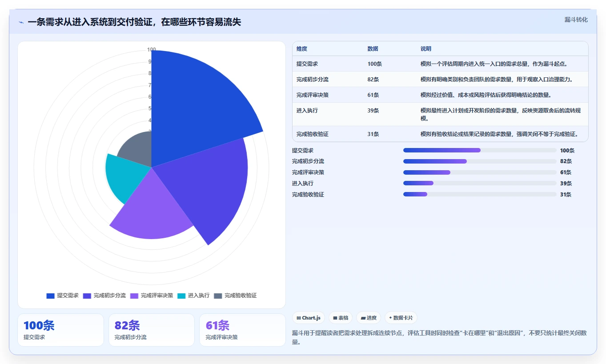
Task: Click the lightning icon before the title
Action: click(x=21, y=22)
